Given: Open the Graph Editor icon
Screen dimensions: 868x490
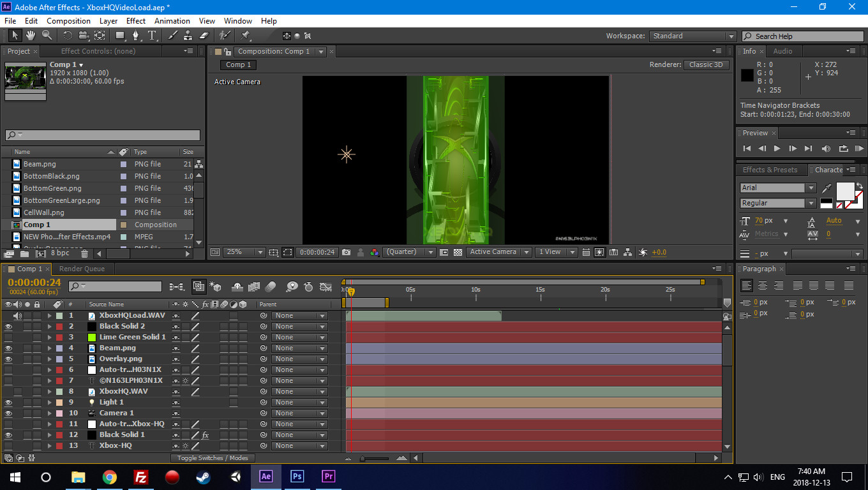Looking at the screenshot, I should (326, 287).
